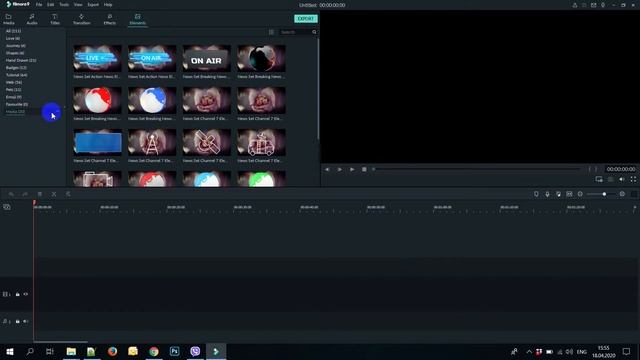Select the red and white globe thumbnail

point(97,100)
